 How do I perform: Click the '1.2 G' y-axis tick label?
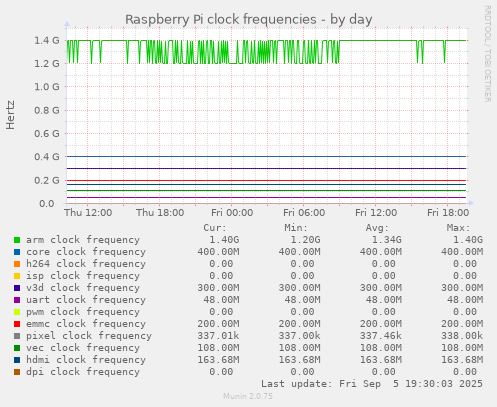click(47, 63)
